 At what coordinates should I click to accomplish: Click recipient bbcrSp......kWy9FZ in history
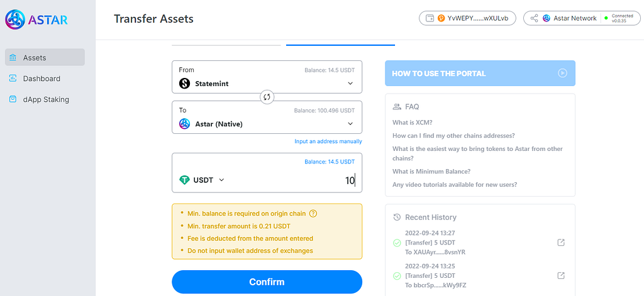tap(435, 285)
